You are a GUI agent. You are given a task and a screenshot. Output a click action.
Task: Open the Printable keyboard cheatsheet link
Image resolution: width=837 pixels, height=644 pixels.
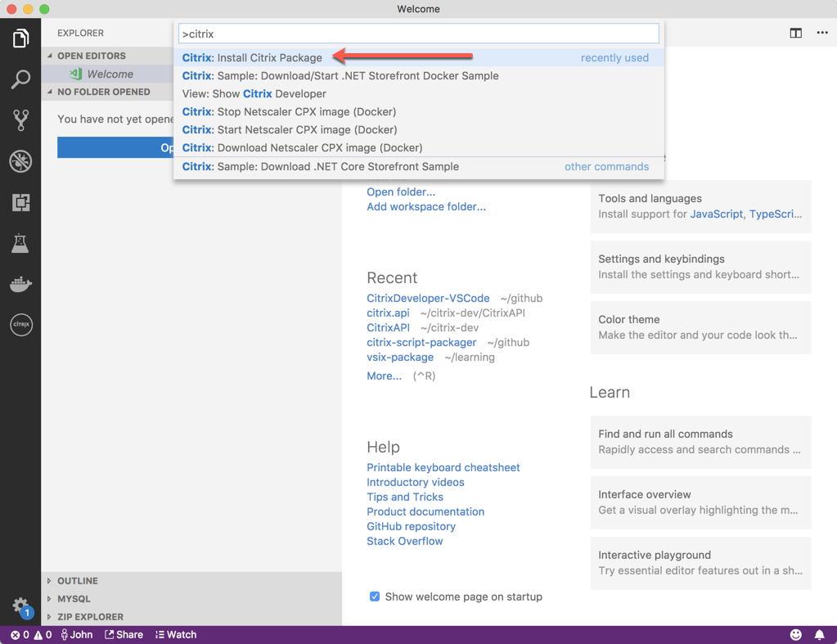tap(443, 467)
